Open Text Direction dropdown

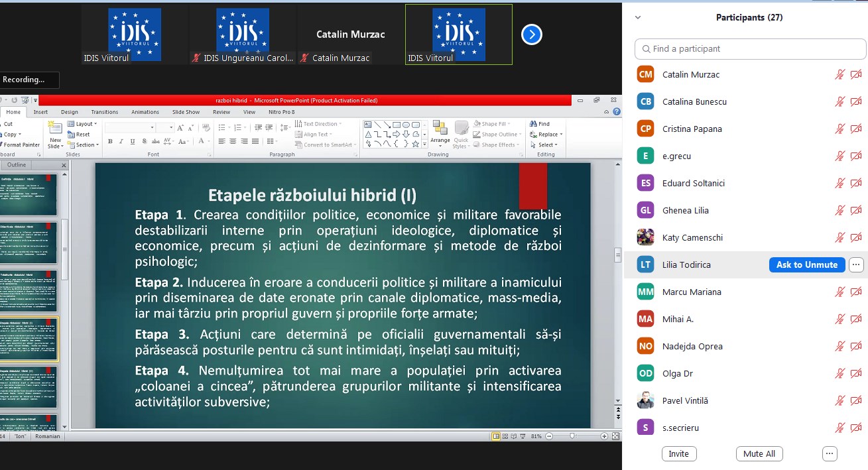[318, 124]
